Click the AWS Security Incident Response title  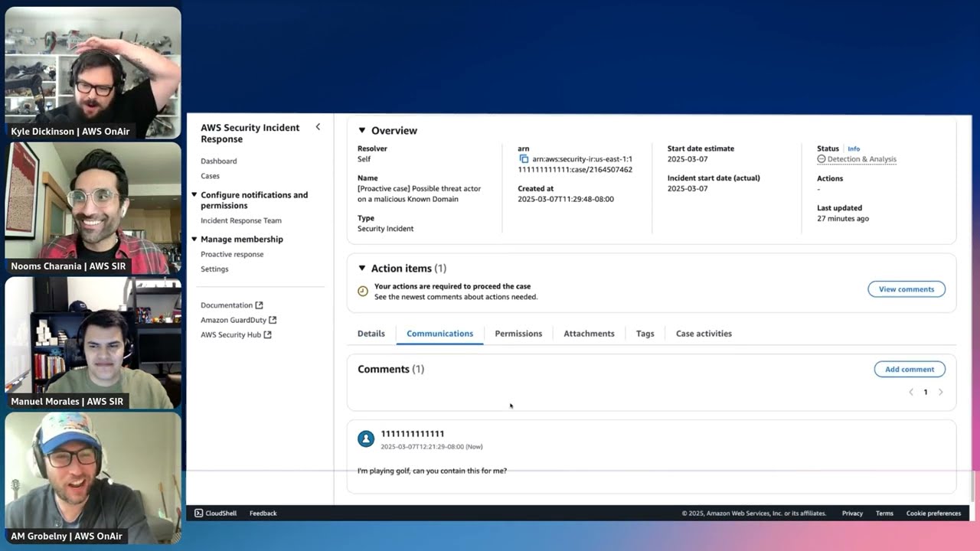click(x=250, y=133)
